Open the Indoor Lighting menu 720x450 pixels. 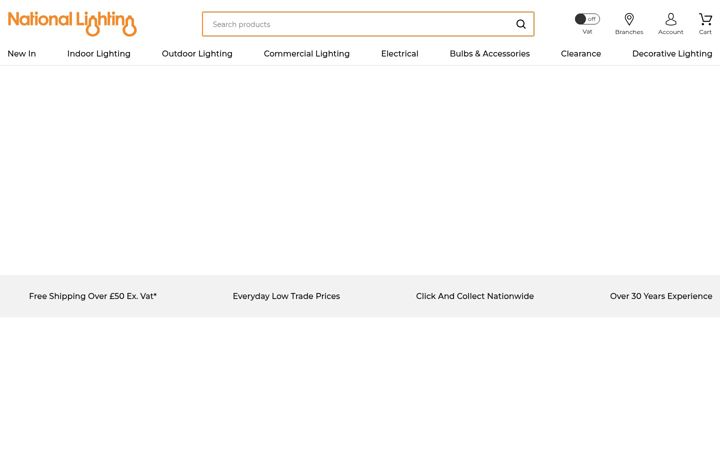coord(99,54)
